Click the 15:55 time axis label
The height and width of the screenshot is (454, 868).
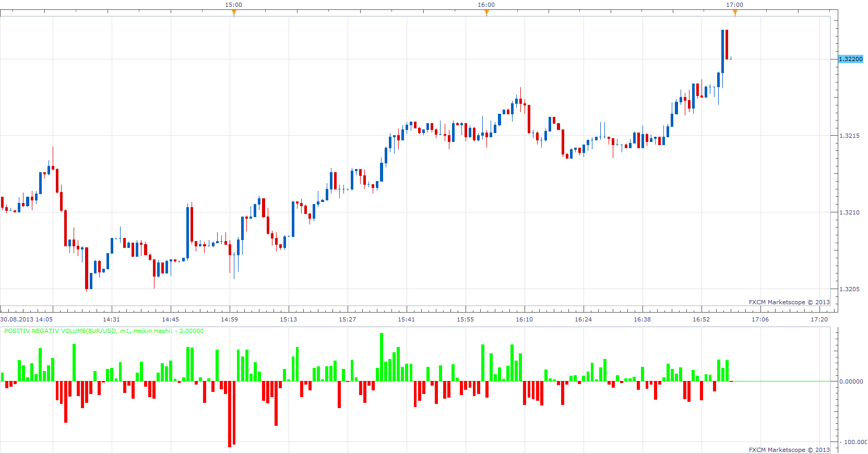465,319
